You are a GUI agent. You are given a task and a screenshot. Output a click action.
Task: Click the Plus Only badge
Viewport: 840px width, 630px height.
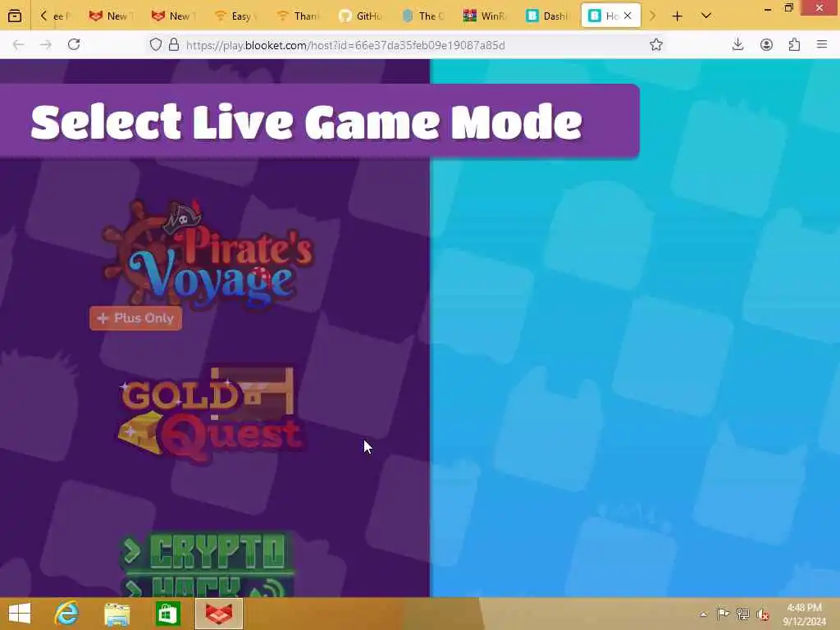(x=136, y=318)
